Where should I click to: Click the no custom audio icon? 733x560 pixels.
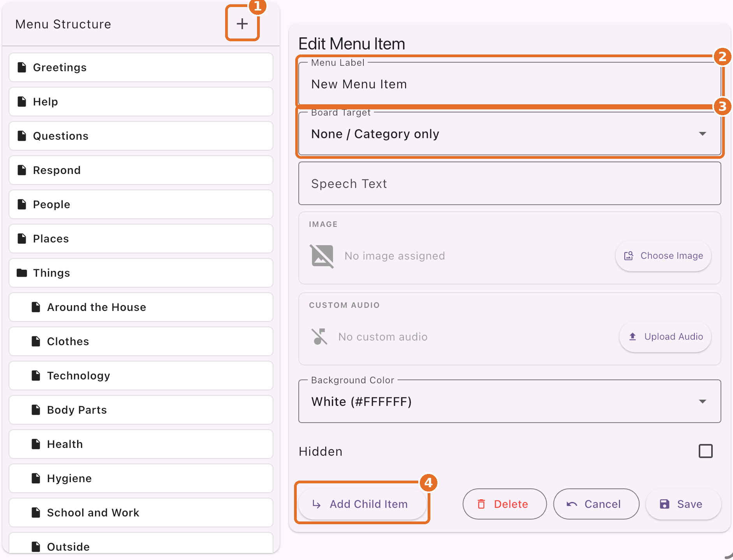pyautogui.click(x=319, y=337)
